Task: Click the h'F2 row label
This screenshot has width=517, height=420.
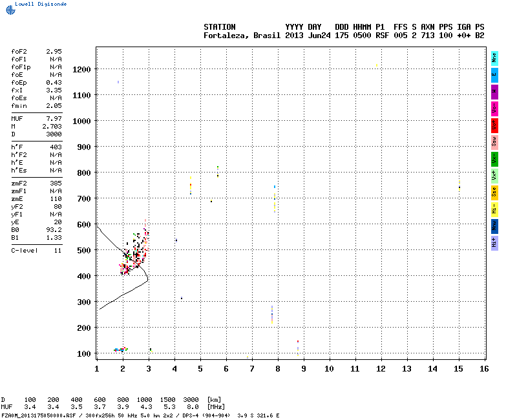Action: click(19, 155)
